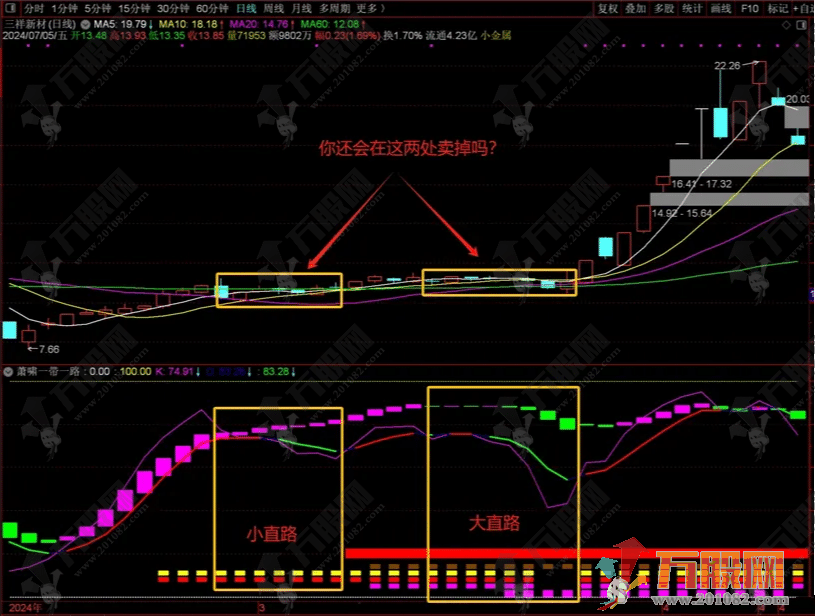
Task: Open the 多周期 multi-period view
Action: (x=336, y=8)
